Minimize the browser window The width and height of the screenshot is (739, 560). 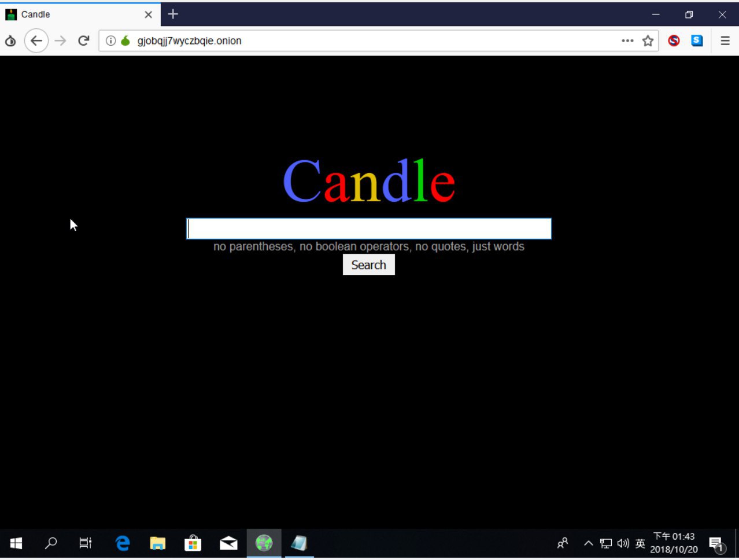tap(656, 14)
